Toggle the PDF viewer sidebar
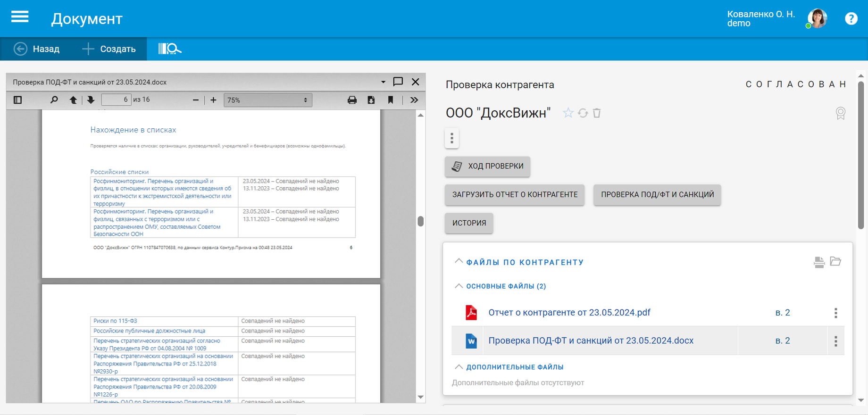868x415 pixels. pyautogui.click(x=18, y=100)
